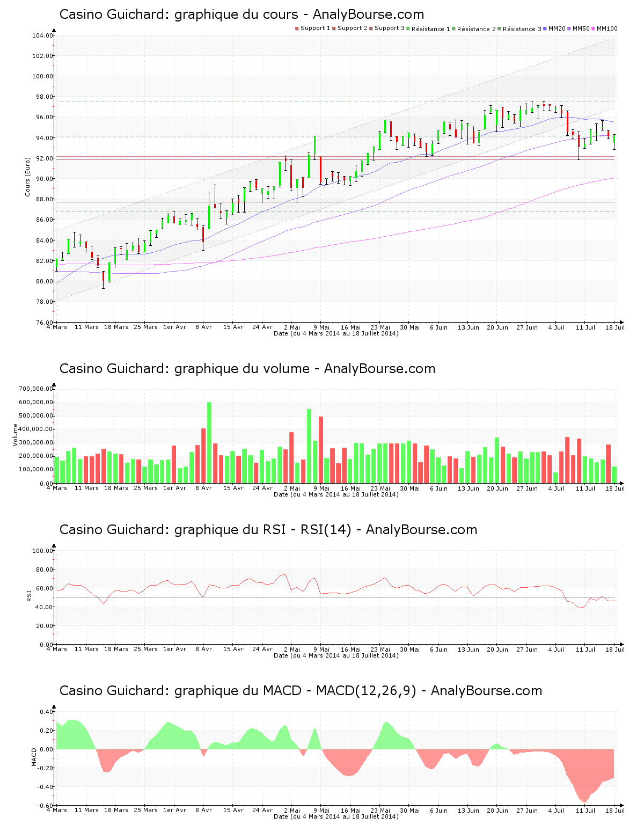Click the Résistance 3 legend entry
Screen dimensions: 644x832
tap(519, 28)
